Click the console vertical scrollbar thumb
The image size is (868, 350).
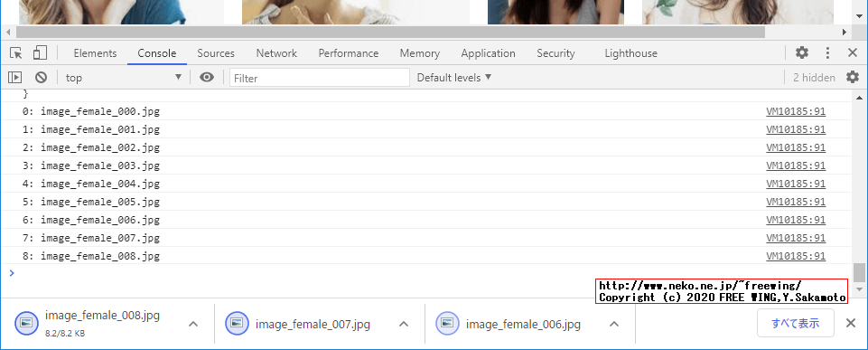(x=858, y=273)
